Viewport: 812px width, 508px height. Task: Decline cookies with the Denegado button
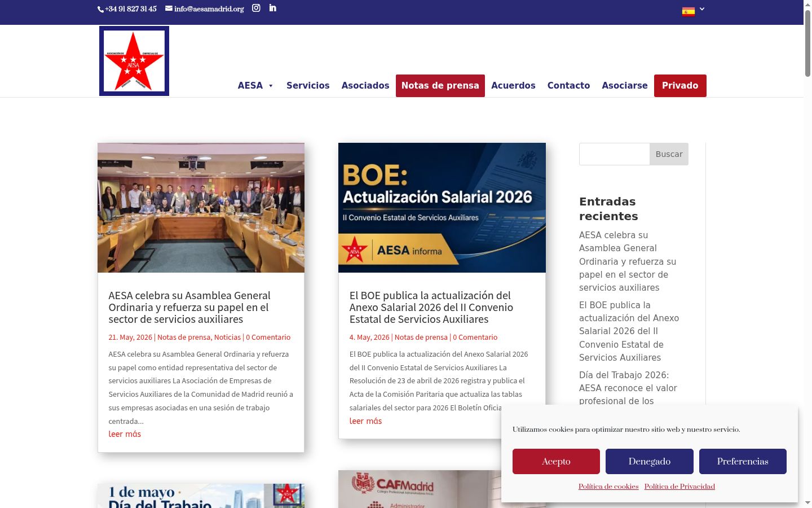tap(650, 462)
